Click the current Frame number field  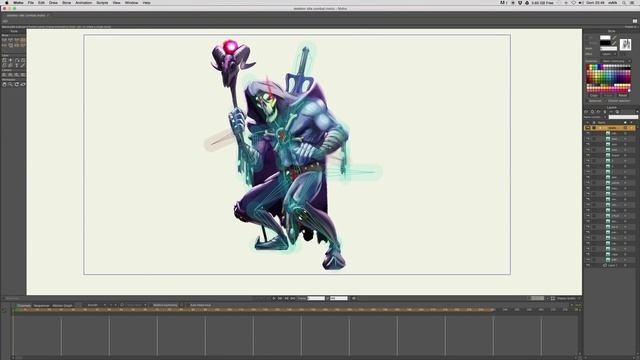coord(316,298)
